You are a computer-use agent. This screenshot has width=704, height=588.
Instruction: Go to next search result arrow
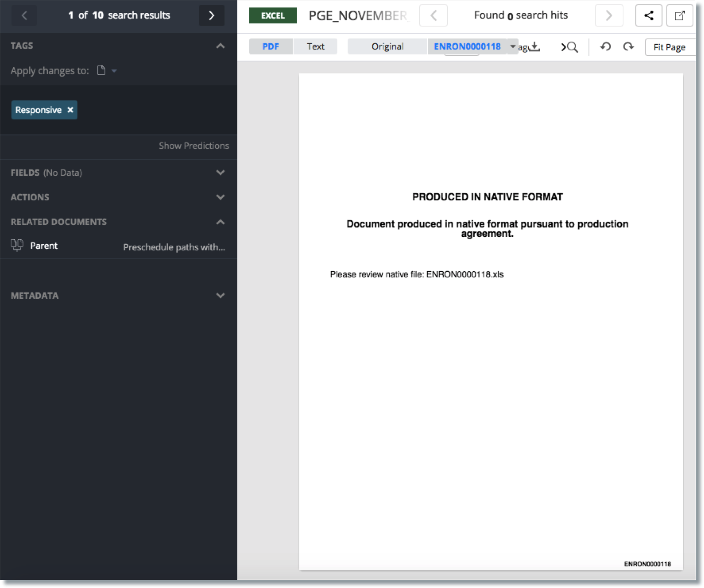[x=211, y=15]
